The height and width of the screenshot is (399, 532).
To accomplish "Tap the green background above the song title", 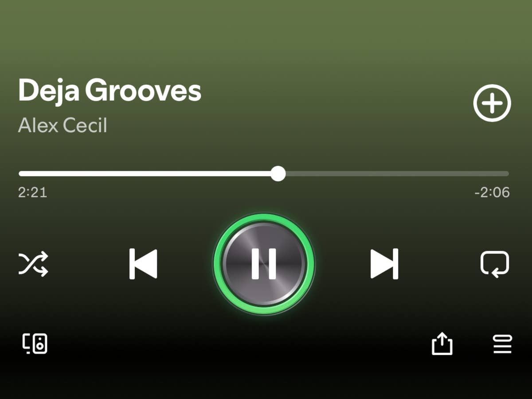I will 266,35.
